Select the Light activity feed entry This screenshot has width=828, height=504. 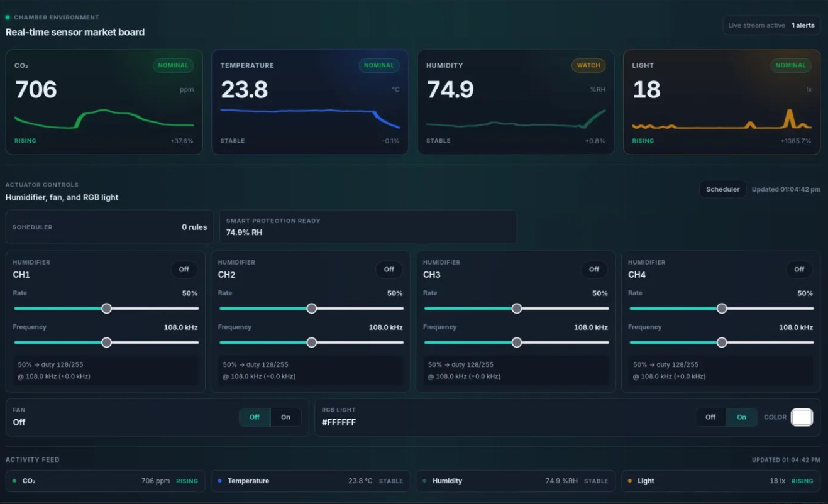click(x=720, y=481)
